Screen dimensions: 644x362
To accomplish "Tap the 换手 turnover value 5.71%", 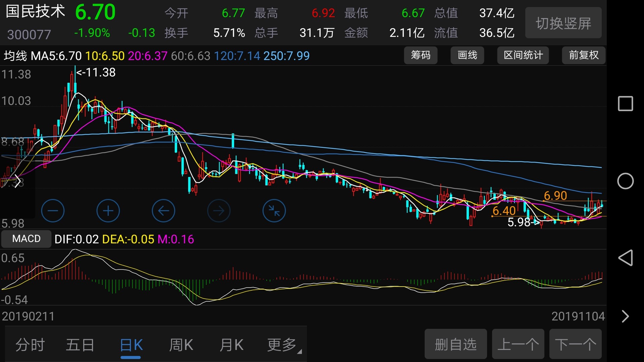I will (229, 33).
